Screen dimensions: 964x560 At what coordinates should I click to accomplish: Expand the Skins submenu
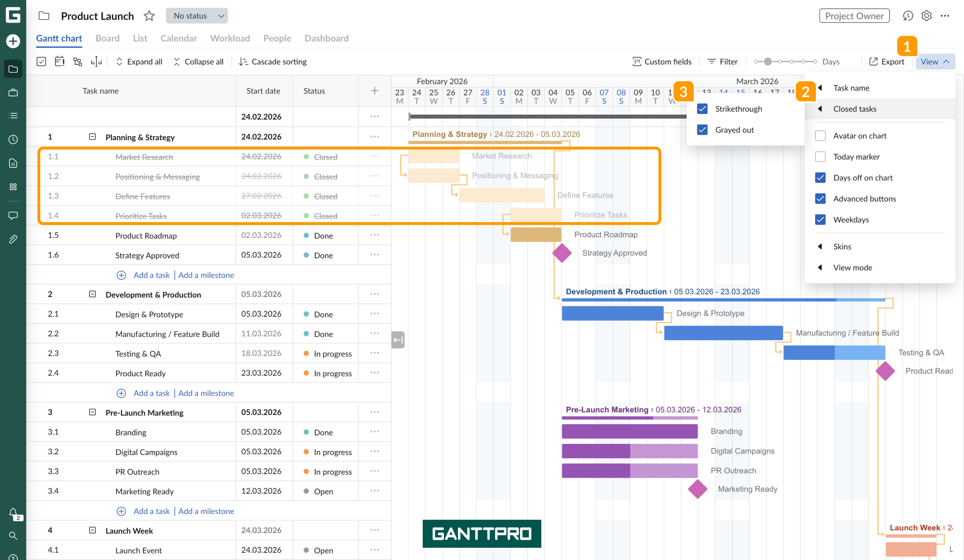843,246
